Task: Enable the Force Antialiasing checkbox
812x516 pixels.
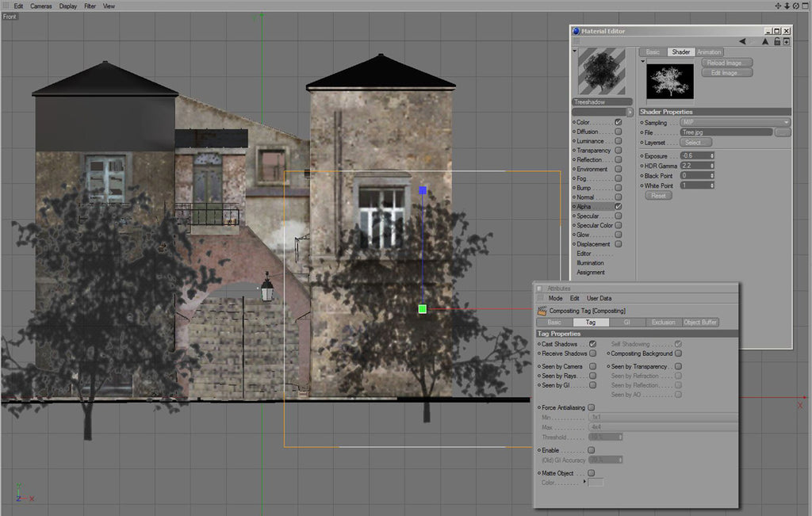Action: pyautogui.click(x=591, y=407)
